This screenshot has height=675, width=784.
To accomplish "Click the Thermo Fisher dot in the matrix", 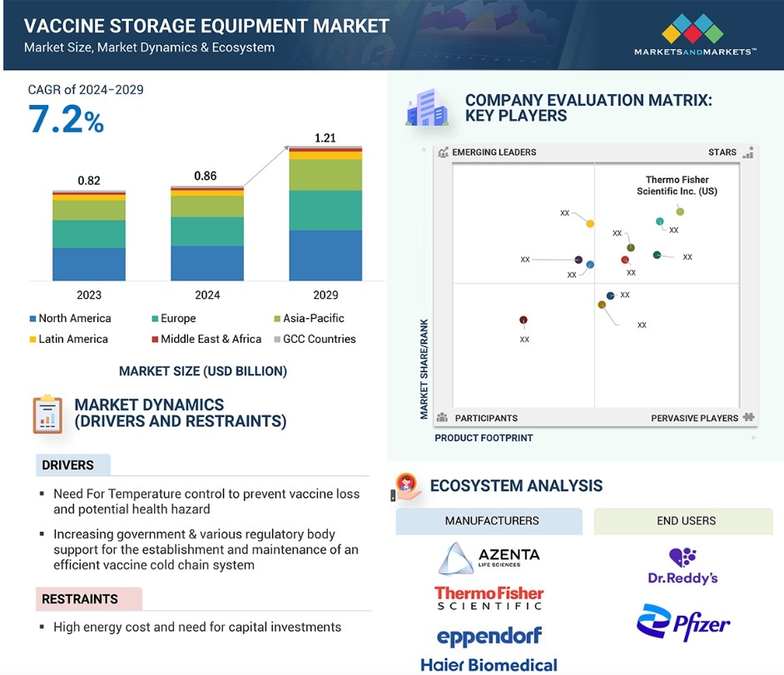I will click(680, 211).
